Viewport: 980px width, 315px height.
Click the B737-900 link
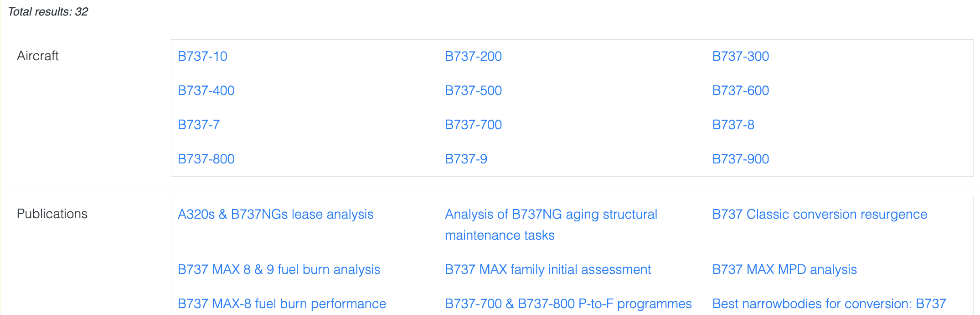coord(740,159)
